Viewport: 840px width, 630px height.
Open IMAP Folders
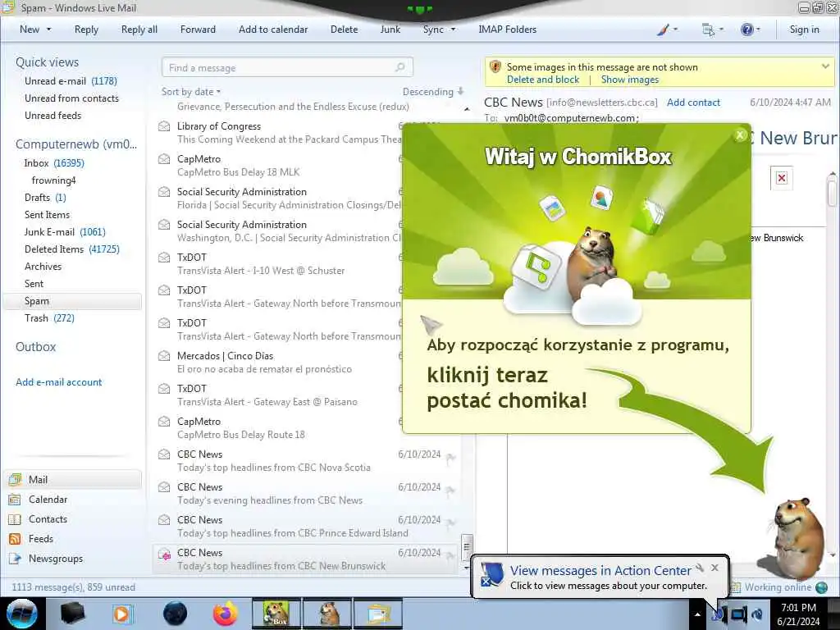tap(507, 30)
